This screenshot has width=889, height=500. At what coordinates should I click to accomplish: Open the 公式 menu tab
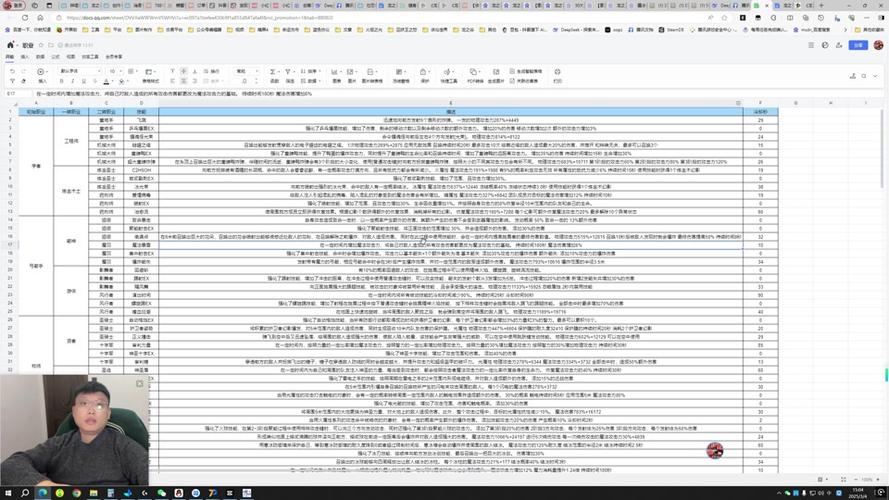click(56, 57)
